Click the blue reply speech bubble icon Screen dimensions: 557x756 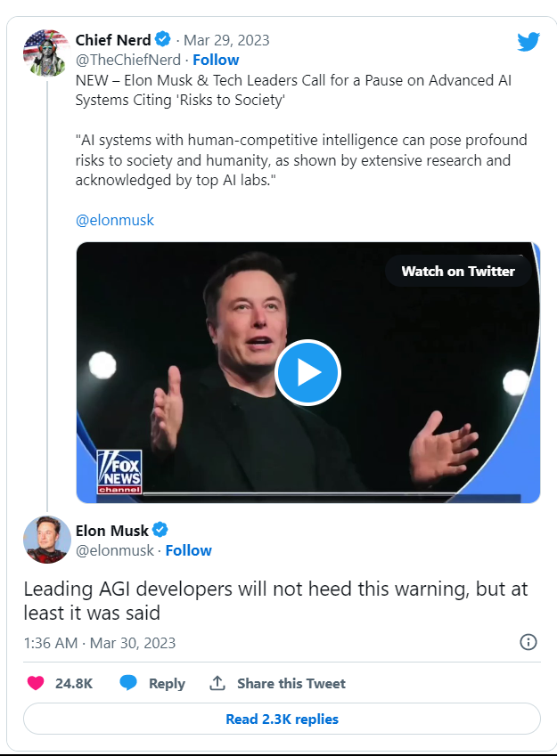[x=128, y=683]
